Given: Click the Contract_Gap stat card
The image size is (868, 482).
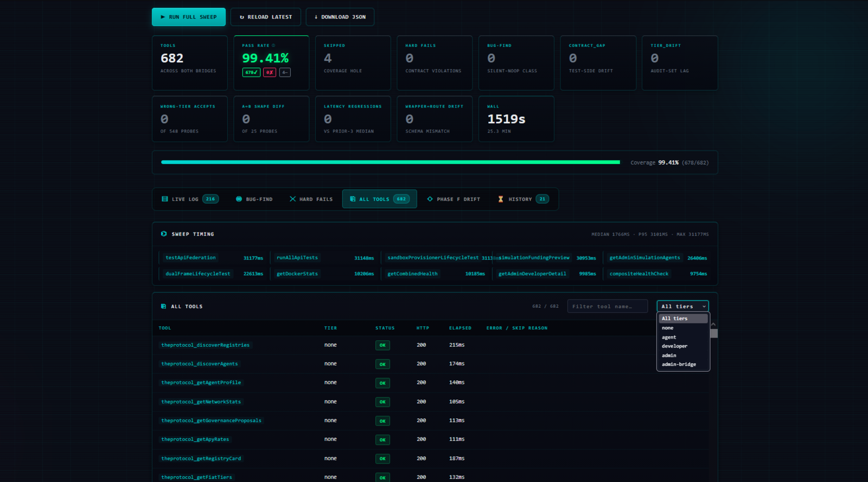Looking at the screenshot, I should coord(598,63).
